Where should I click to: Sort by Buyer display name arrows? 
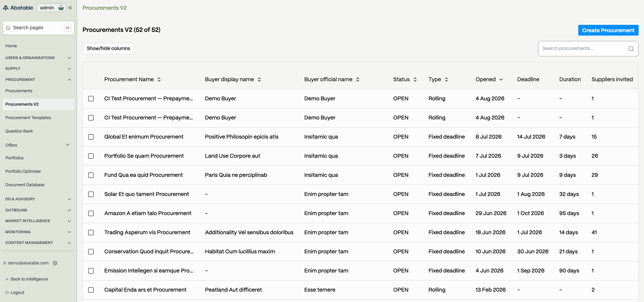pyautogui.click(x=259, y=80)
